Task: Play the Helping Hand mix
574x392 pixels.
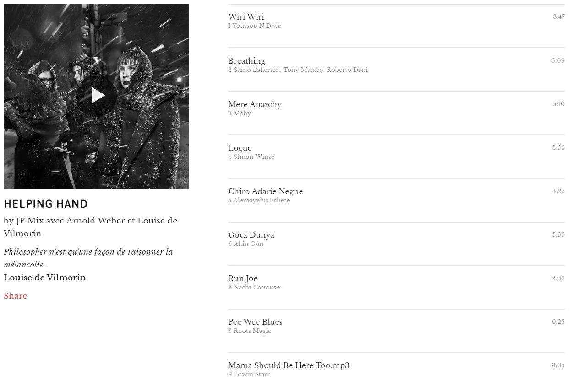Action: [97, 95]
